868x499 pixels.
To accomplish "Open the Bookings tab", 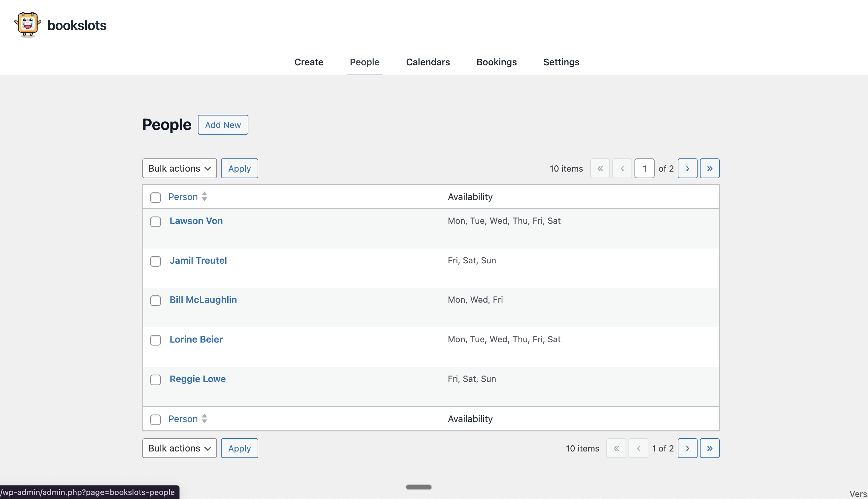I will (496, 62).
